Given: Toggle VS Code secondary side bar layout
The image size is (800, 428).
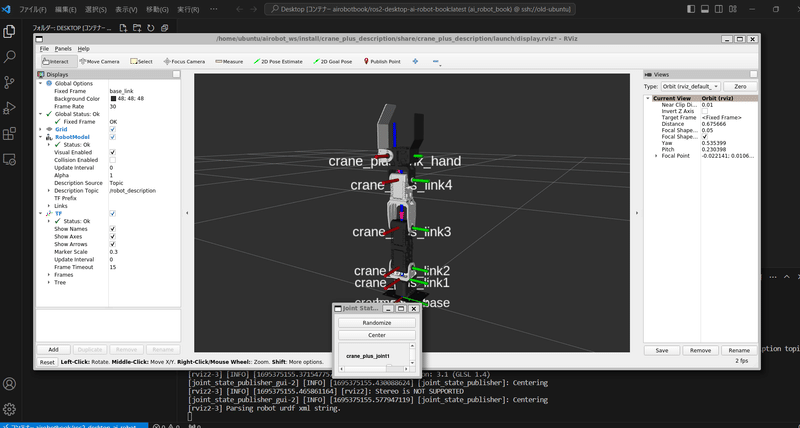Looking at the screenshot, I should point(718,9).
